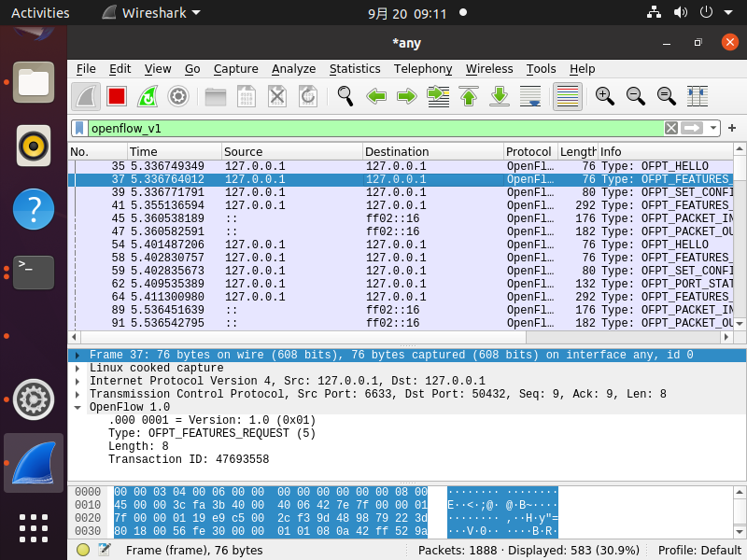Show Applications grid in dock
The height and width of the screenshot is (560, 747).
coord(34,528)
